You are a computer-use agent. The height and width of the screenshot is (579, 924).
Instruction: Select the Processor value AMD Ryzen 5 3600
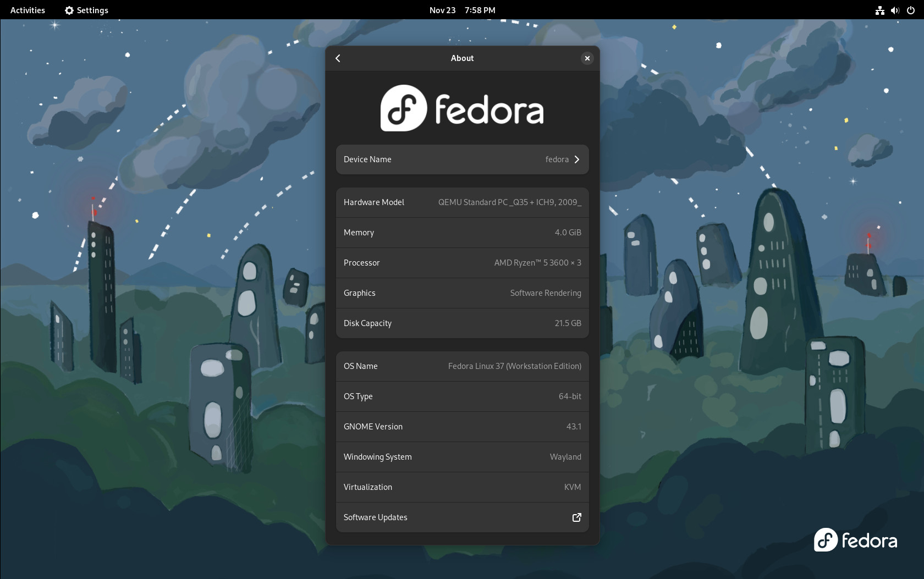tap(537, 263)
